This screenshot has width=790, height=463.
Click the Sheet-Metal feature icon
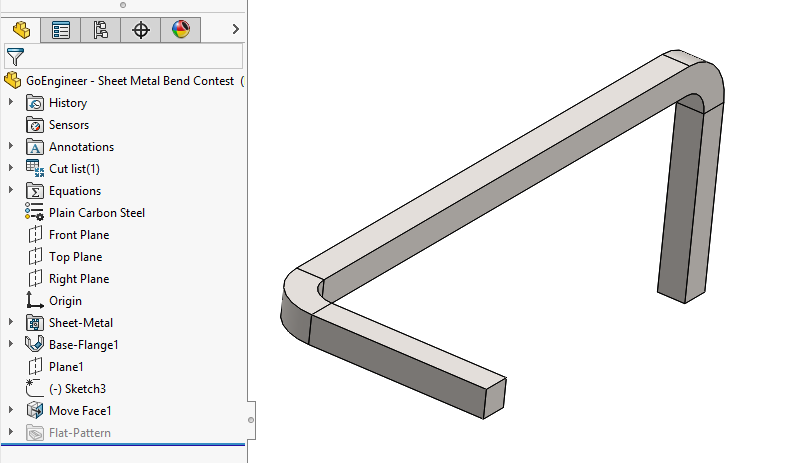(x=34, y=323)
